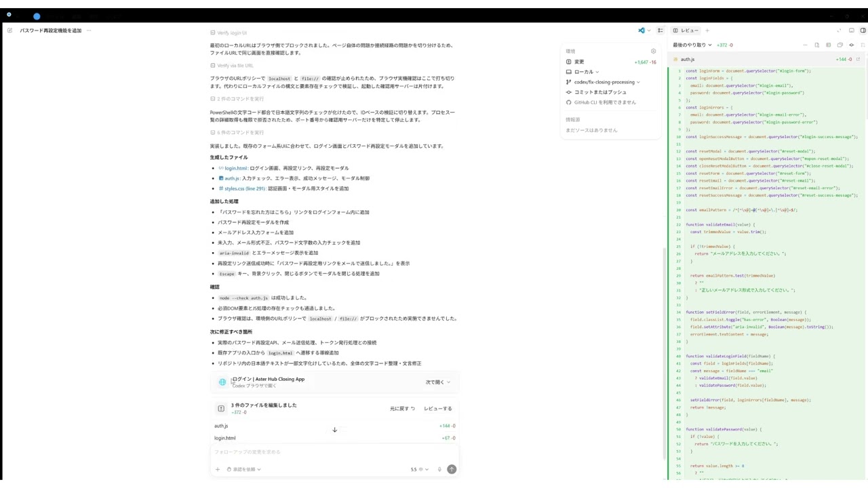
Task: Switch to the レビュー tab
Action: click(686, 30)
